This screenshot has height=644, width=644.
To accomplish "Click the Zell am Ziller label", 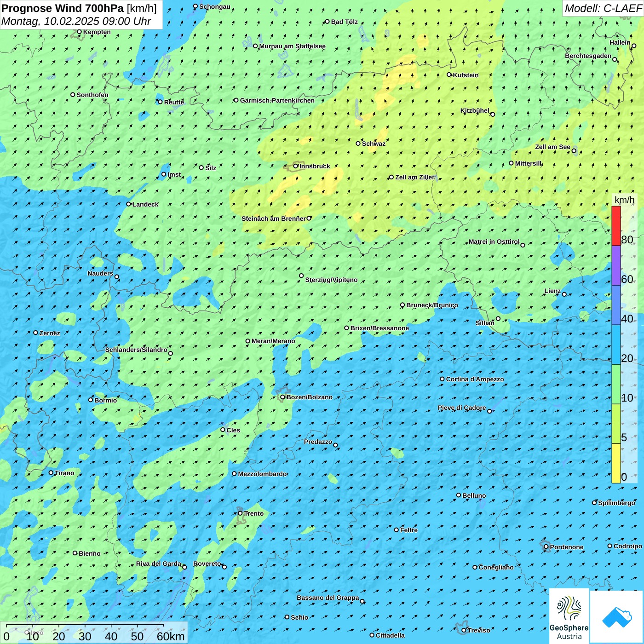I will pos(415,177).
